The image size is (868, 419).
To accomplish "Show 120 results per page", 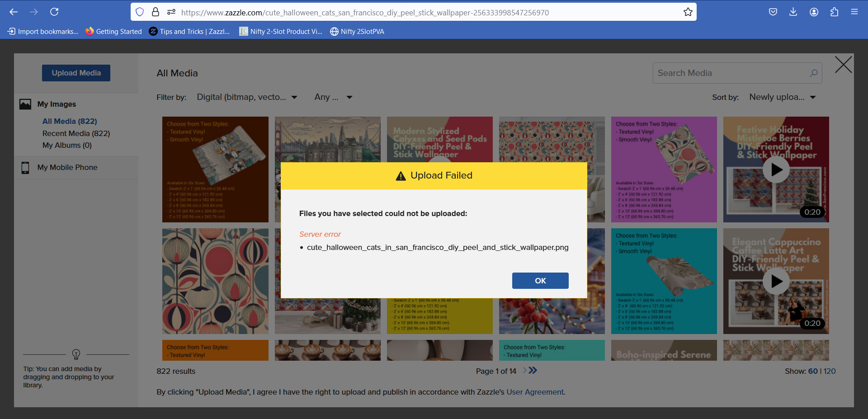I will point(830,371).
